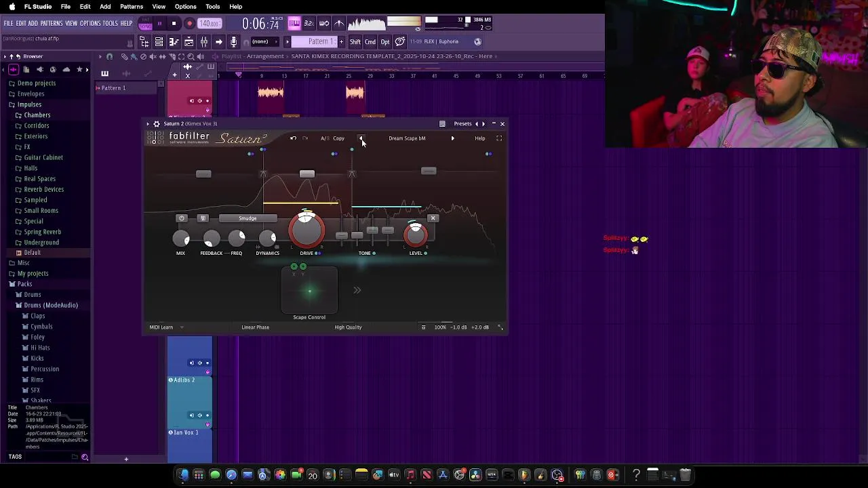
Task: Toggle High Quality in Saturn footer
Action: [348, 327]
